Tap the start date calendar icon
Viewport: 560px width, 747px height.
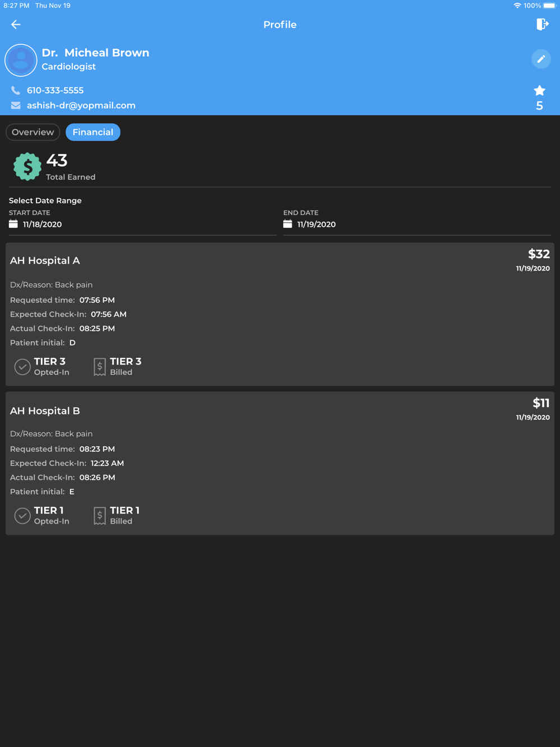tap(13, 224)
